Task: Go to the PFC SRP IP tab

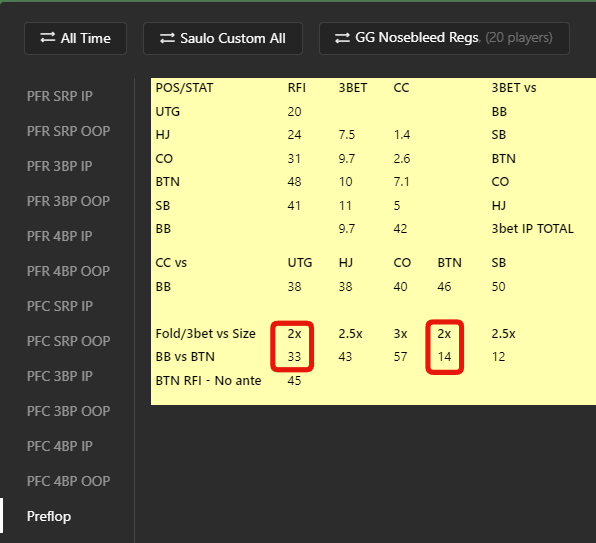Action: click(x=60, y=306)
